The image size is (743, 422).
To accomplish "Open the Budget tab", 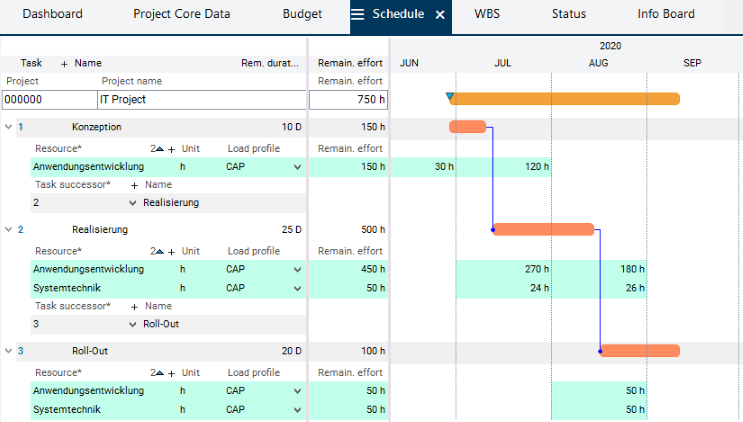I will tap(302, 15).
